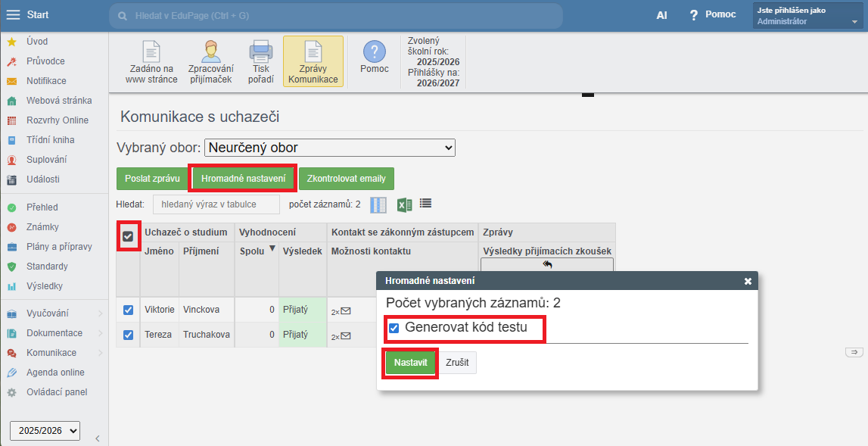Close the Hromadné nastavení dialog

pos(748,281)
